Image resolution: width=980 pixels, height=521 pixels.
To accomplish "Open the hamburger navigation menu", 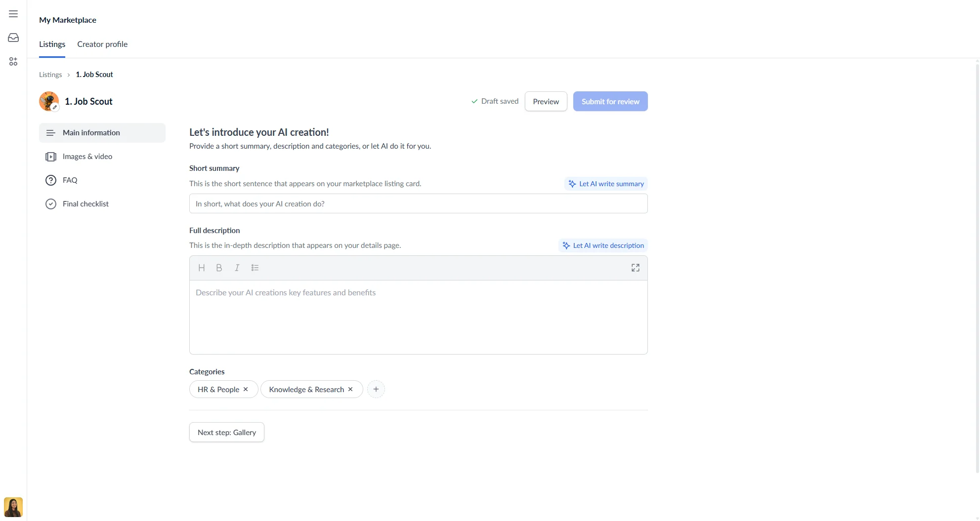I will click(x=13, y=14).
